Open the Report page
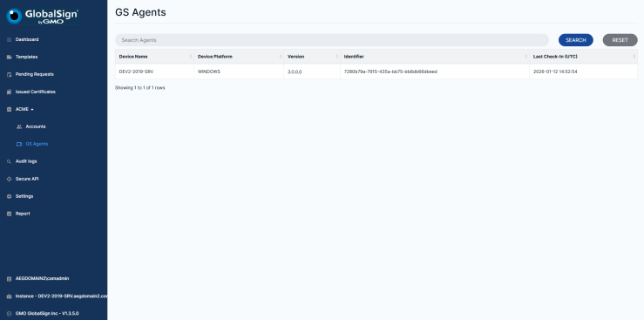Viewport: 644px width, 320px height. click(x=23, y=214)
